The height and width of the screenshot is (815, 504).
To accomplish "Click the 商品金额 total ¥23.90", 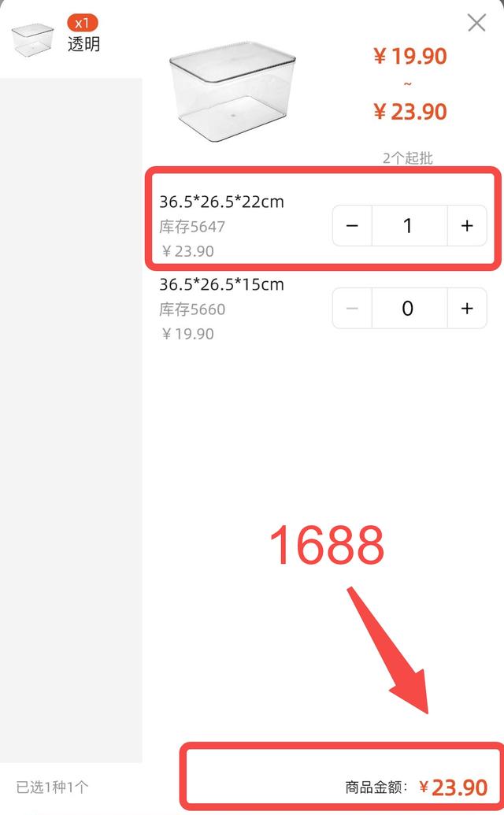I will (x=416, y=787).
